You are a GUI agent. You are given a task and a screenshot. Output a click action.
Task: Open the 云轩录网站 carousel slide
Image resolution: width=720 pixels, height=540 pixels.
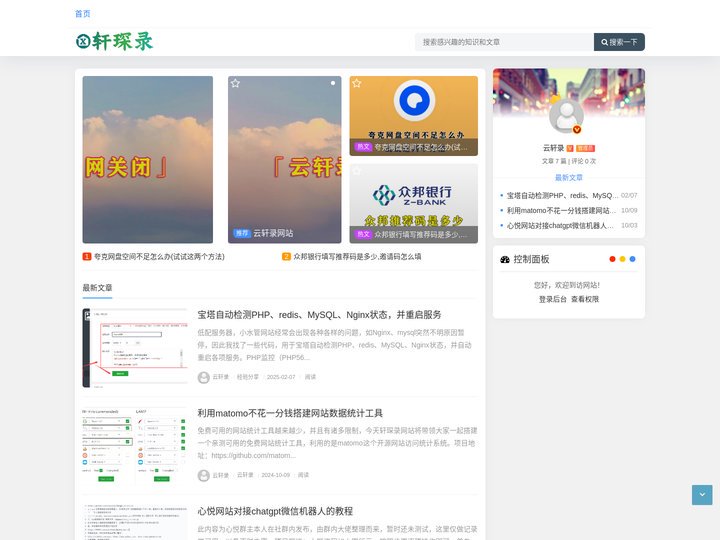[285, 159]
